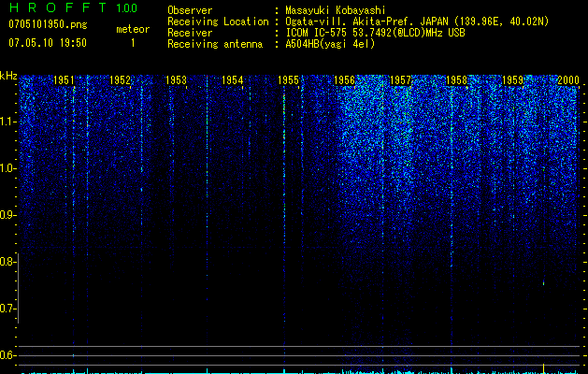Click the 1.0 kHz axis label
This screenshot has width=588, height=374.
click(x=7, y=168)
